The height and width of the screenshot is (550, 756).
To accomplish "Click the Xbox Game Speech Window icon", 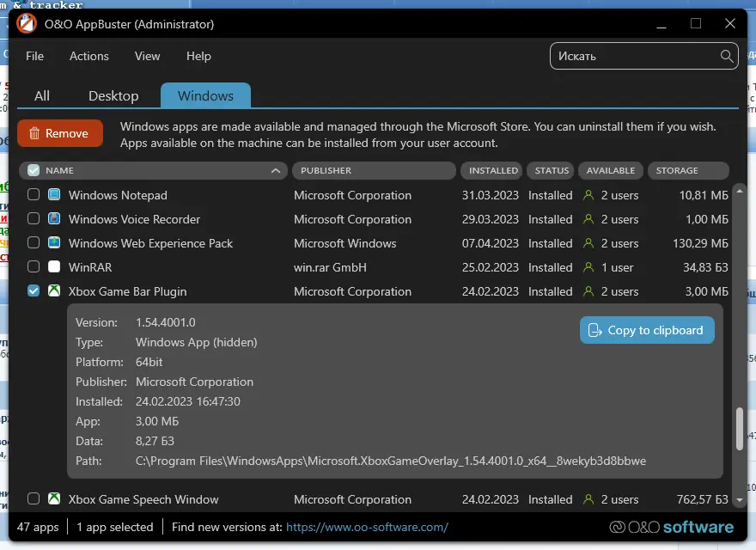I will click(54, 499).
